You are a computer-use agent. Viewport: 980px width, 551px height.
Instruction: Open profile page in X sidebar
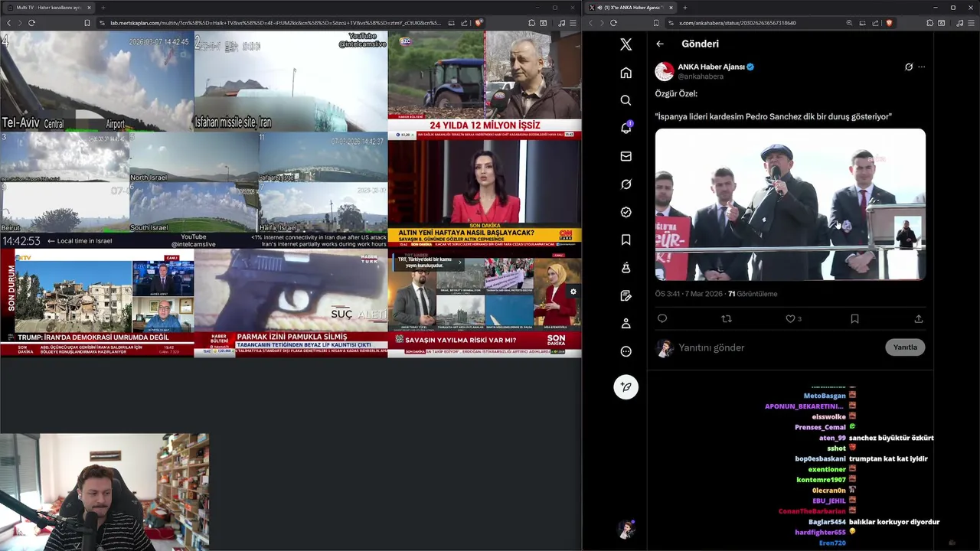pos(626,324)
